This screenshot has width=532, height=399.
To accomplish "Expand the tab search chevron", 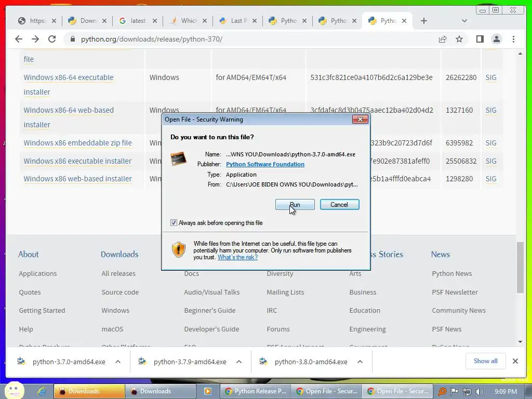I will pos(464,21).
